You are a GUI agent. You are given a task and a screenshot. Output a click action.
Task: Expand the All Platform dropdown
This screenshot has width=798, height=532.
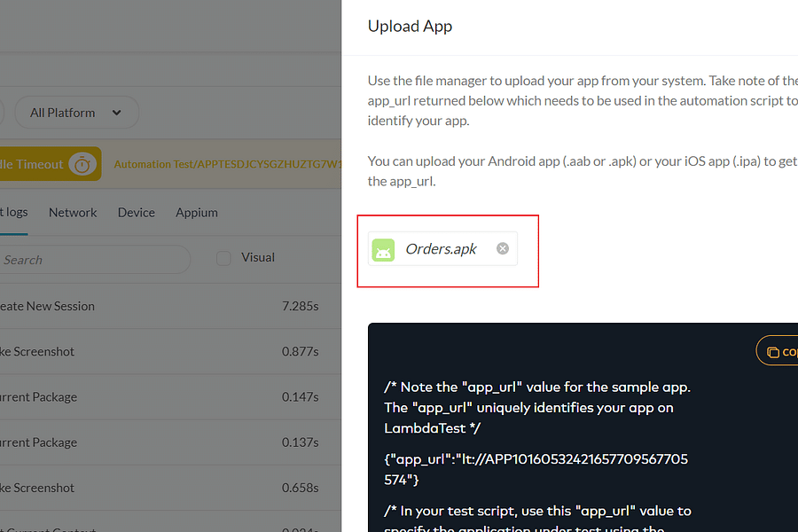click(x=76, y=113)
